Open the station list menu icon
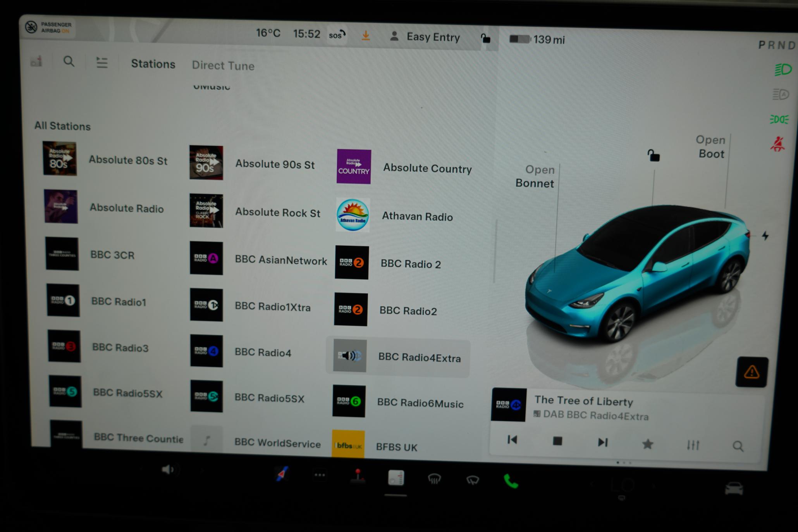 click(102, 62)
